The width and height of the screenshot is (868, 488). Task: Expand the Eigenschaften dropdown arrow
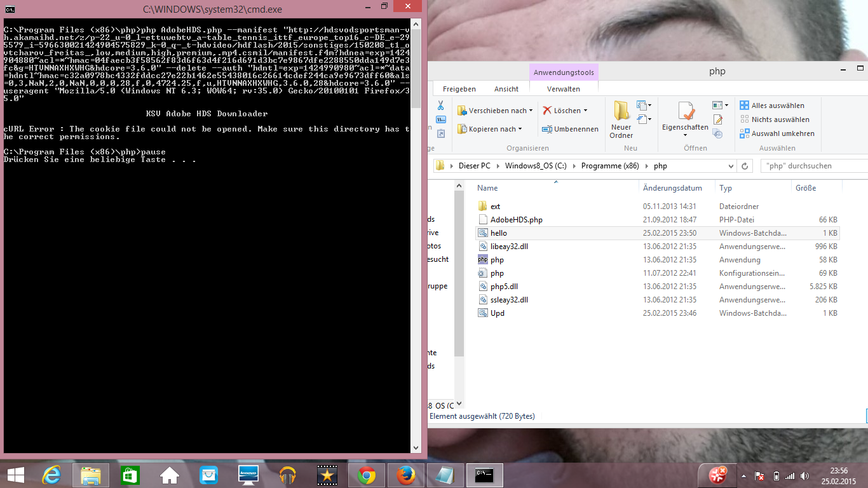pyautogui.click(x=685, y=135)
